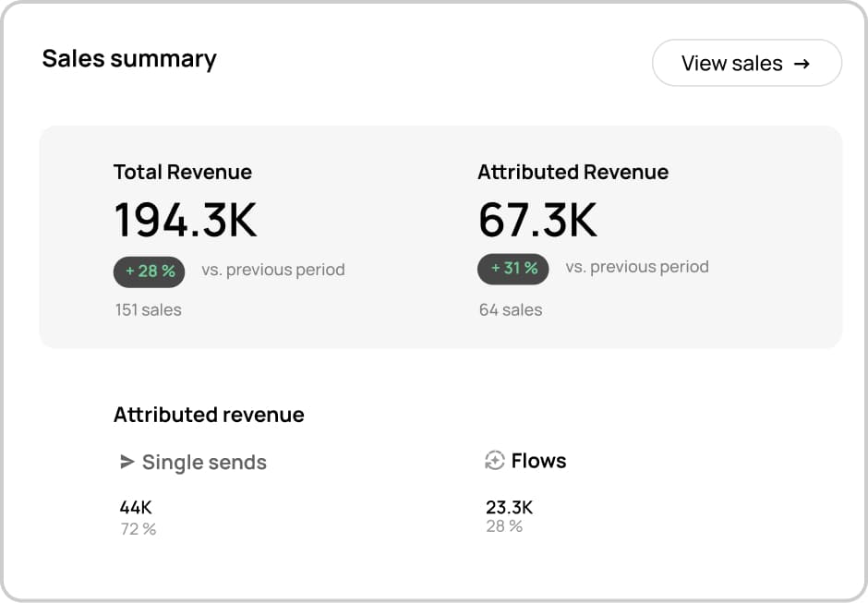
Task: Click the Single sends paper plane icon
Action: pyautogui.click(x=127, y=462)
